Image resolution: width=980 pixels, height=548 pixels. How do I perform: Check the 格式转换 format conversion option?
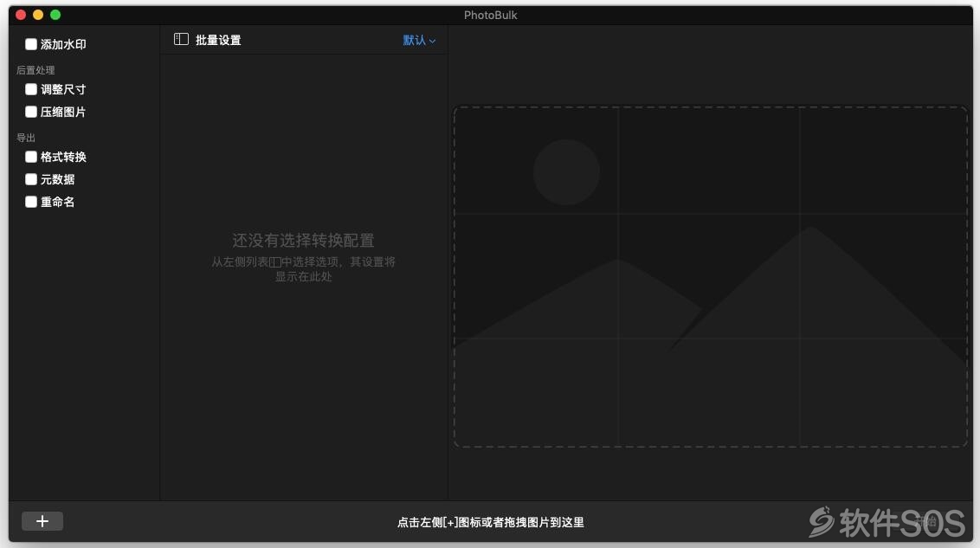tap(30, 157)
